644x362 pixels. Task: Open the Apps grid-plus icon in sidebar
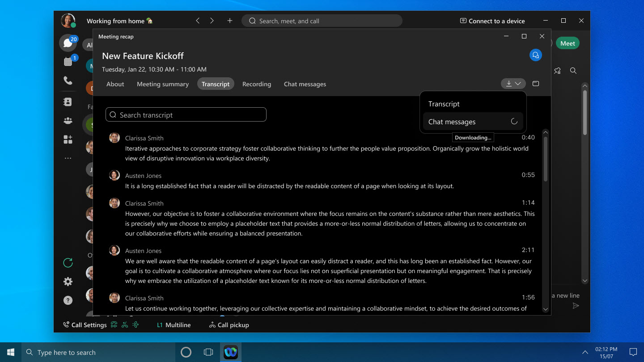tap(68, 139)
